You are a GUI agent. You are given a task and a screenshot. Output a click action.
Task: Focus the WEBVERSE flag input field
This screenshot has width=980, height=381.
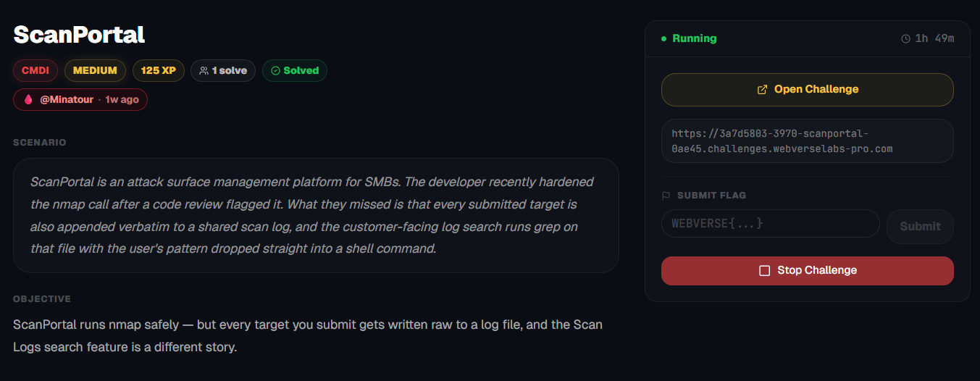[771, 223]
